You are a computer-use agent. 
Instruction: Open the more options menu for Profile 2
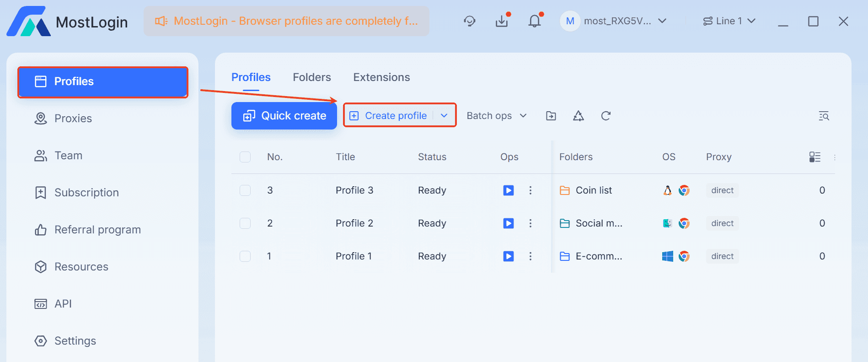[530, 223]
